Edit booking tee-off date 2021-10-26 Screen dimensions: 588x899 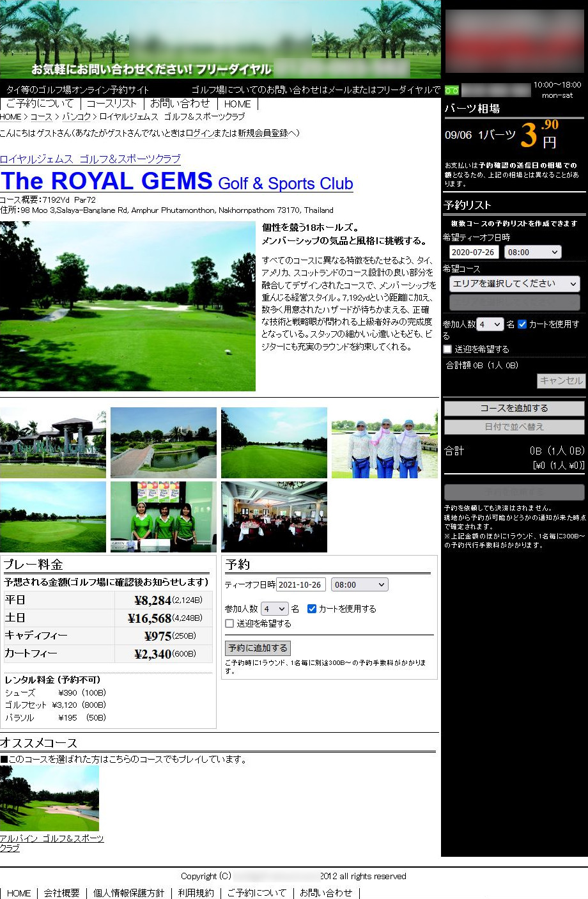pos(301,584)
